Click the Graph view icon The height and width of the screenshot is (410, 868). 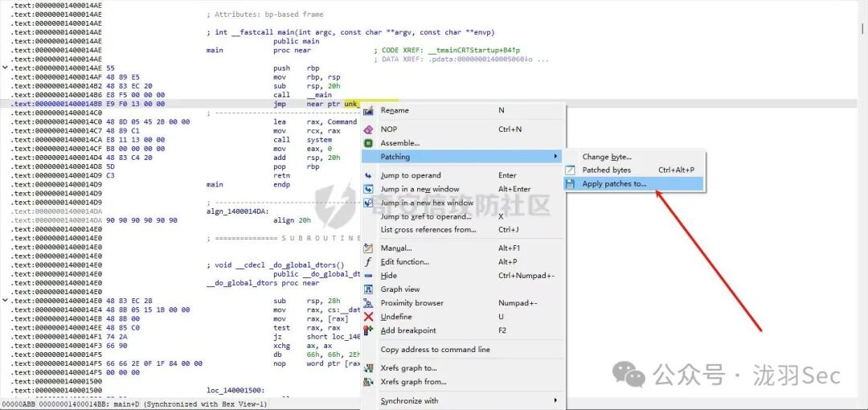coord(368,289)
